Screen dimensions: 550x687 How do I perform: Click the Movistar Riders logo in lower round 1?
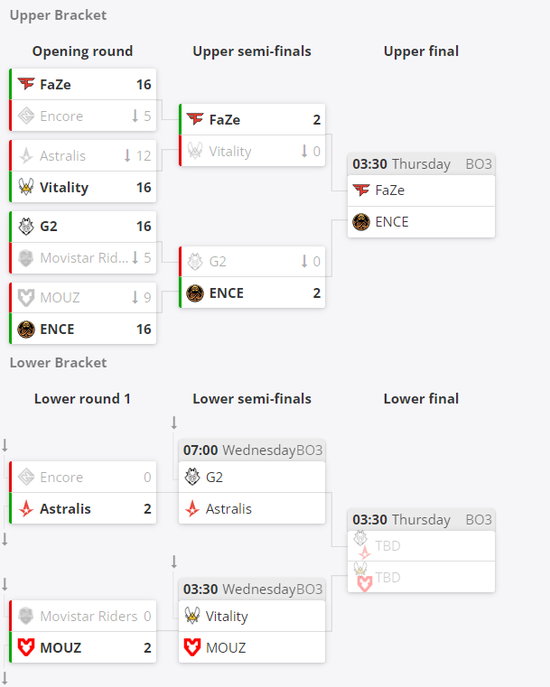point(26,616)
